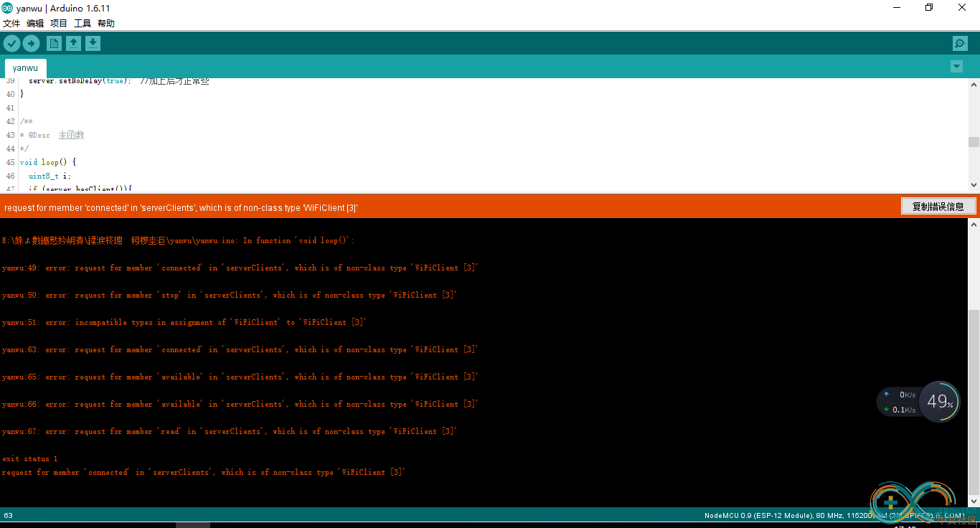
Task: Open the tab options dropdown arrow
Action: [x=956, y=67]
